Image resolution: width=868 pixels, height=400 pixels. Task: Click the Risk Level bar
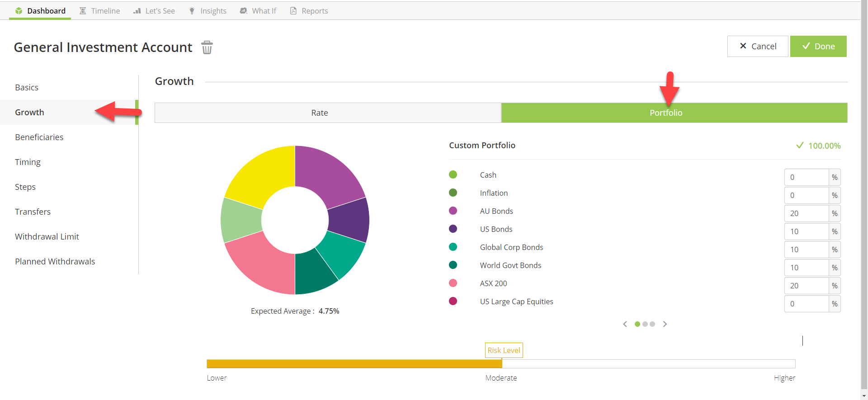tap(501, 364)
